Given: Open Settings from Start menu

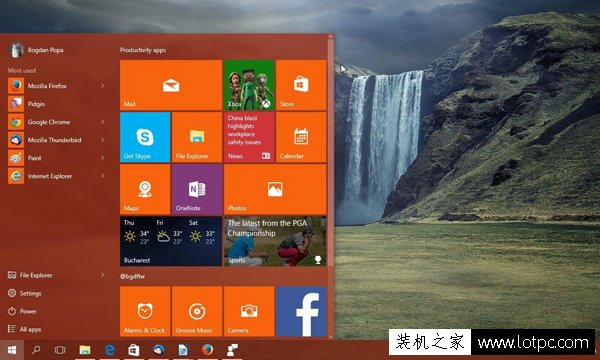Looking at the screenshot, I should (25, 293).
